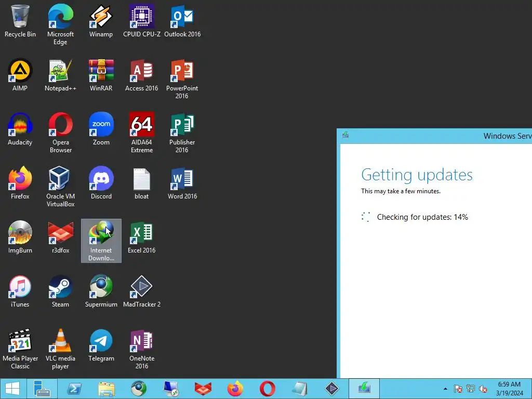Launch PowerShell from the taskbar
The width and height of the screenshot is (532, 399).
(x=74, y=389)
